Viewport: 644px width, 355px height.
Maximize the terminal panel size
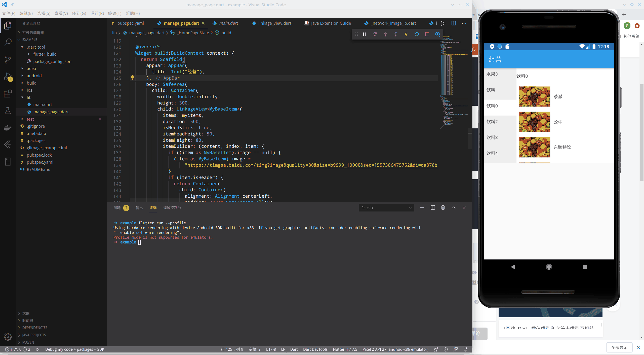454,207
